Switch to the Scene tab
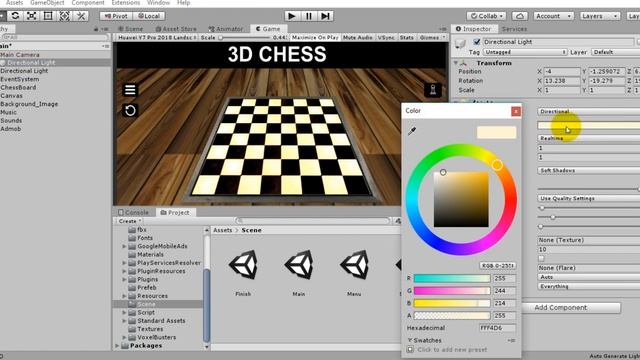This screenshot has width=640, height=360. coord(131,29)
